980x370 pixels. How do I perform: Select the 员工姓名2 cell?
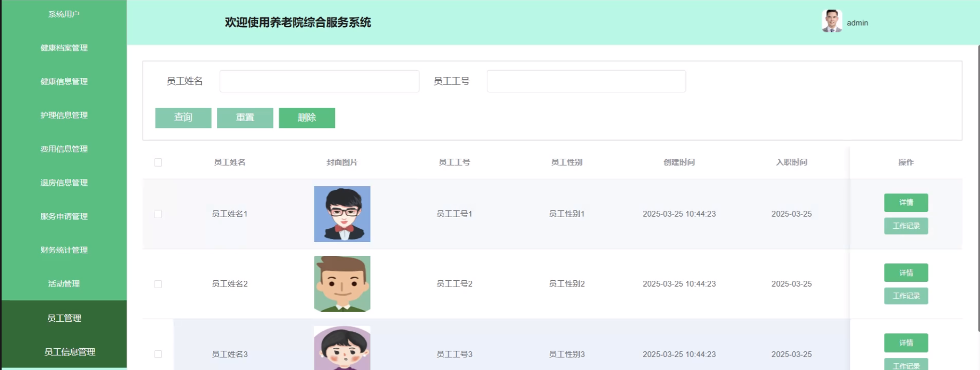pos(230,284)
